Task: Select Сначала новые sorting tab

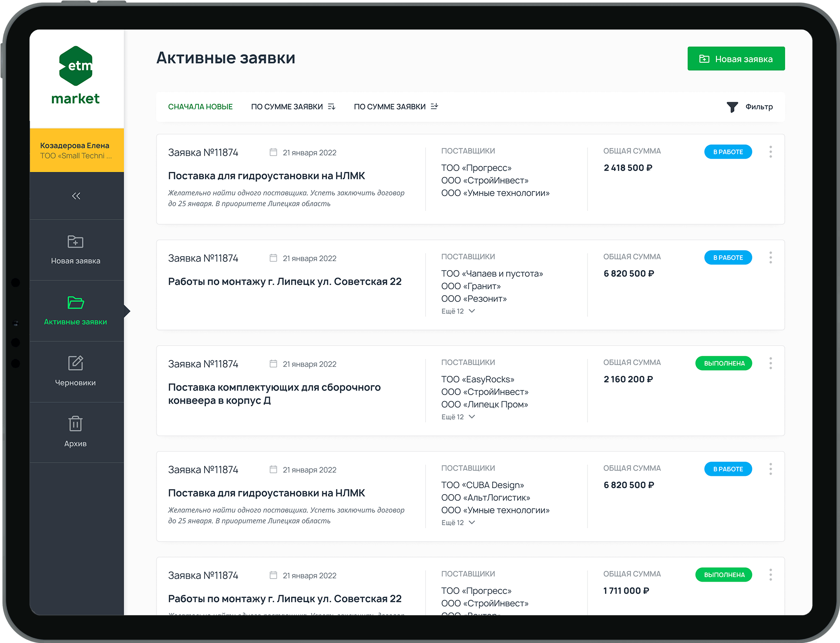Action: click(200, 107)
